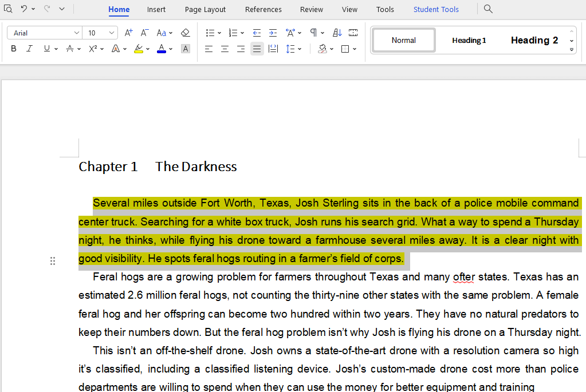The height and width of the screenshot is (392, 586).
Task: Click the sort icon
Action: coord(337,33)
